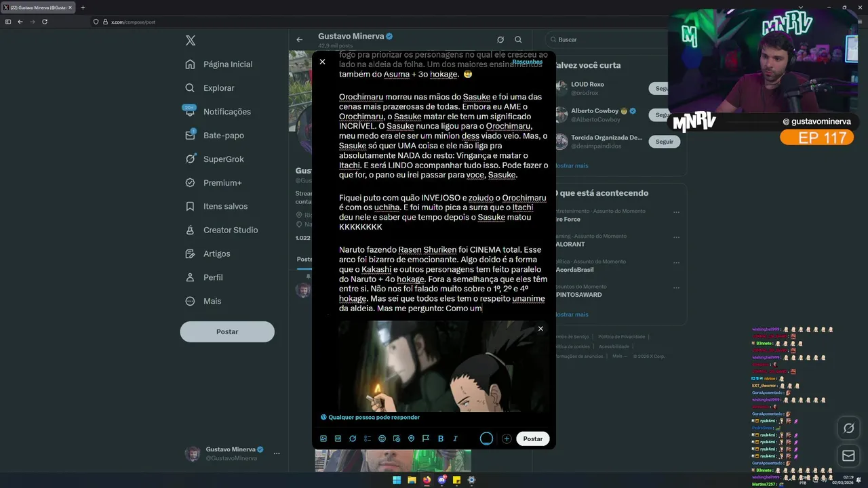Close the compose dialog with the X
The width and height of the screenshot is (868, 488).
(x=322, y=62)
